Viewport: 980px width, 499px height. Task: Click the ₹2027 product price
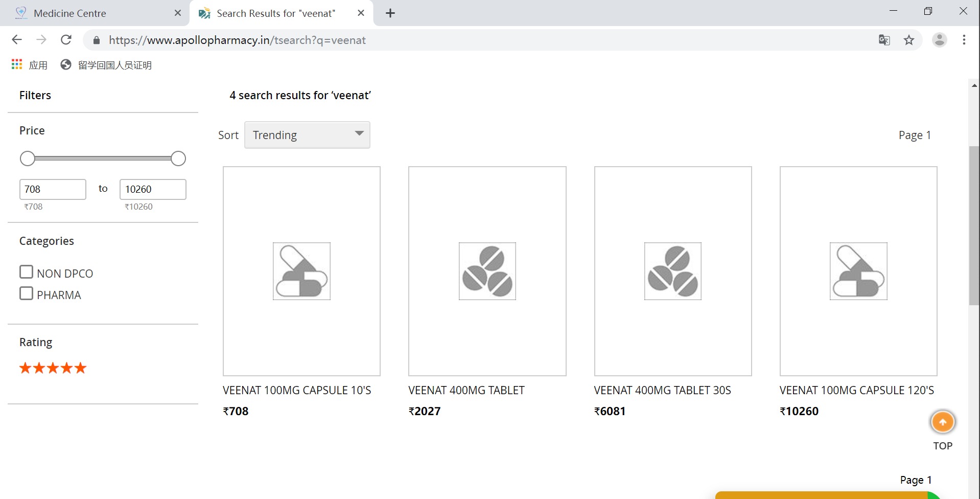425,411
